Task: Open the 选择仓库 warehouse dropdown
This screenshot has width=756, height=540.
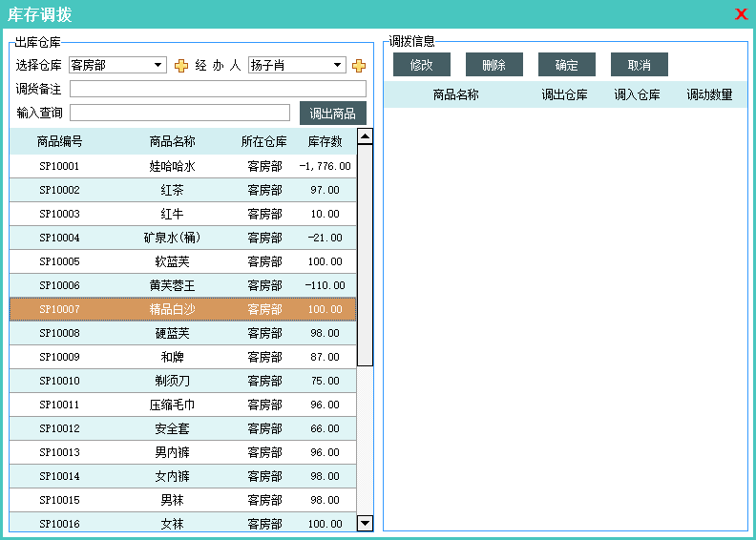Action: click(117, 66)
